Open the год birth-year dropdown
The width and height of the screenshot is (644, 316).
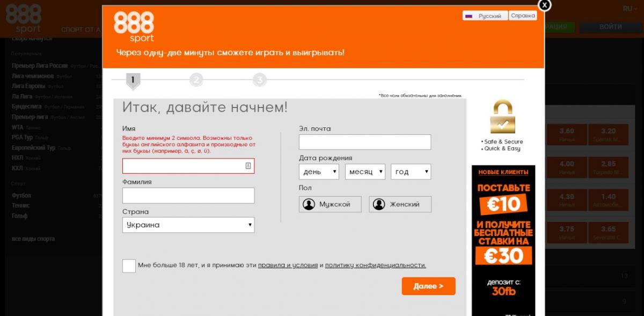(411, 172)
